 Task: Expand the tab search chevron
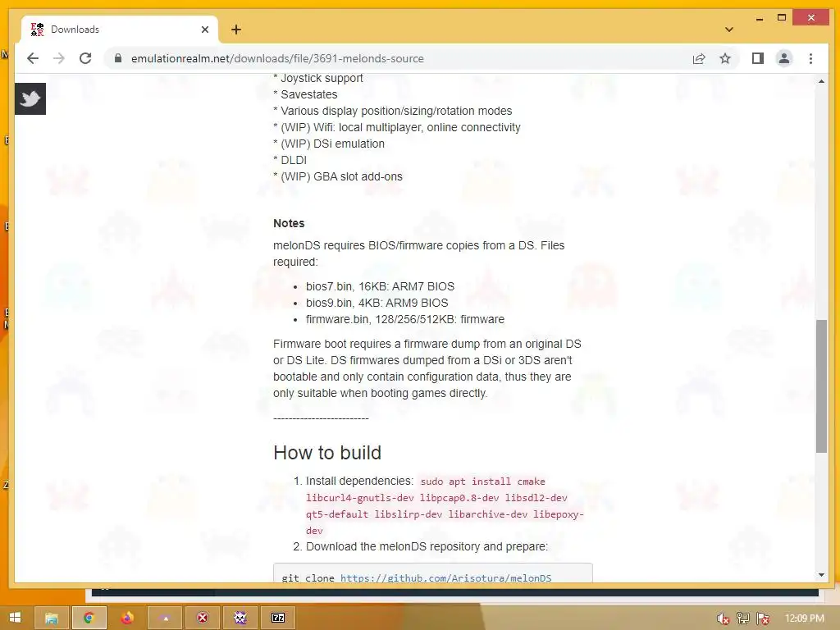click(728, 30)
